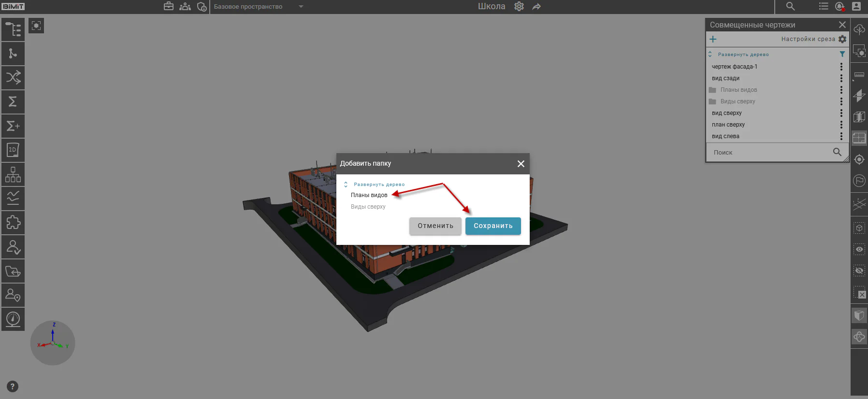Open the model tree structure tool
Image resolution: width=868 pixels, height=399 pixels.
coord(13,29)
